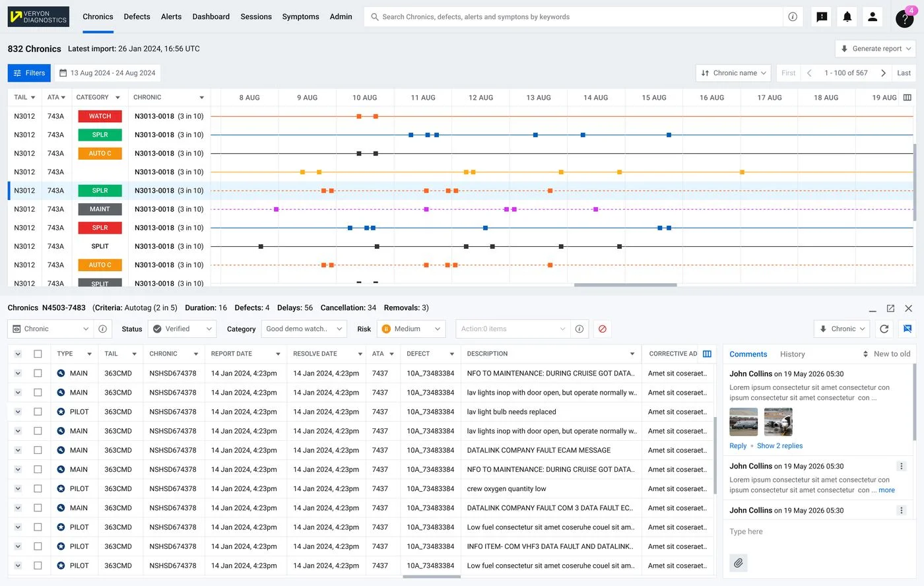Check the box for INFO ITEM- COM VHF3 row
924x586 pixels.
pyautogui.click(x=38, y=546)
